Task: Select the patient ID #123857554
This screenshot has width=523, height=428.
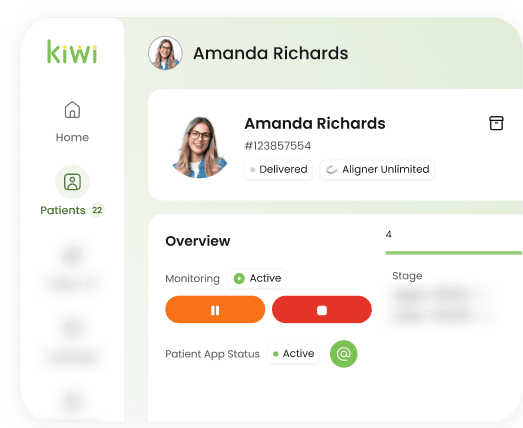Action: [x=278, y=146]
